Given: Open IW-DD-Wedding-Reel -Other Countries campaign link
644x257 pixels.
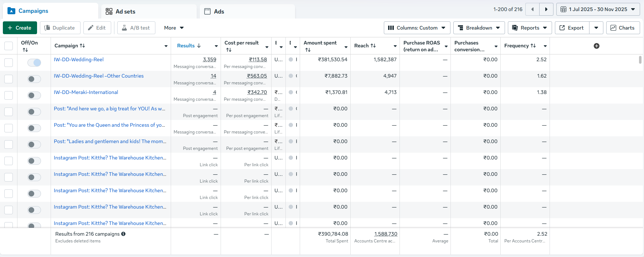Looking at the screenshot, I should [x=98, y=76].
